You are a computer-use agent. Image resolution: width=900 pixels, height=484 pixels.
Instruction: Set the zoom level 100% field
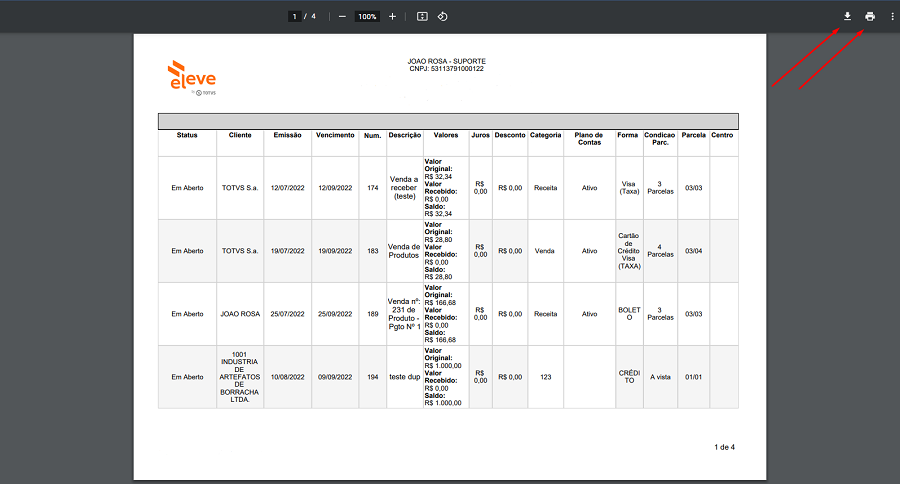point(367,17)
